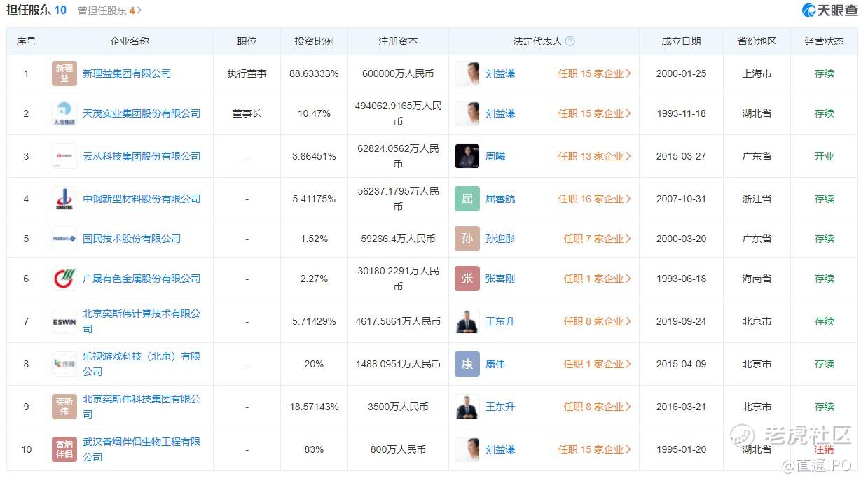Click the ESWIN logo of 北京奕斯伟计算技术
This screenshot has height=485, width=868.
(64, 321)
